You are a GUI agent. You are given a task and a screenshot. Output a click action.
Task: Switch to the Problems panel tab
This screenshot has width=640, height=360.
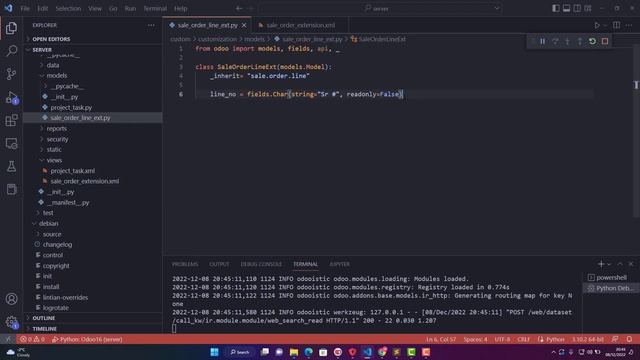pos(185,264)
